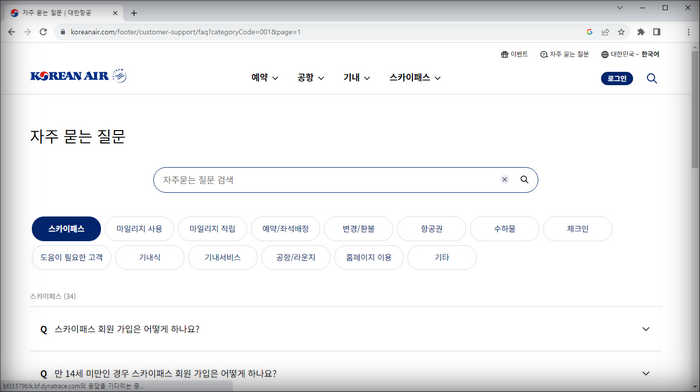
Task: Close the 자주 묻는 질문 browser tab
Action: pyautogui.click(x=115, y=13)
